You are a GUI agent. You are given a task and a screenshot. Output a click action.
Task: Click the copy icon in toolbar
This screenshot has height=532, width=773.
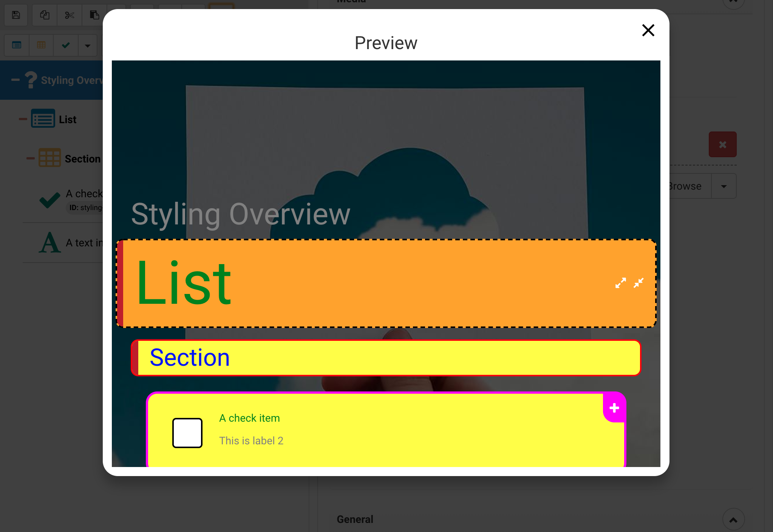point(45,15)
